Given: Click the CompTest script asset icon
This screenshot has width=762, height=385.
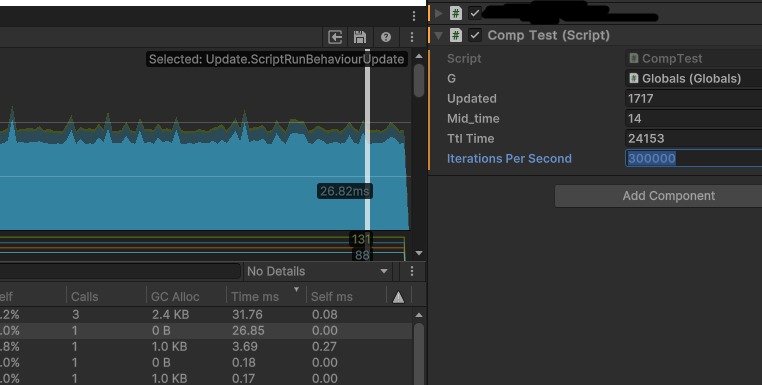Looking at the screenshot, I should [x=633, y=58].
